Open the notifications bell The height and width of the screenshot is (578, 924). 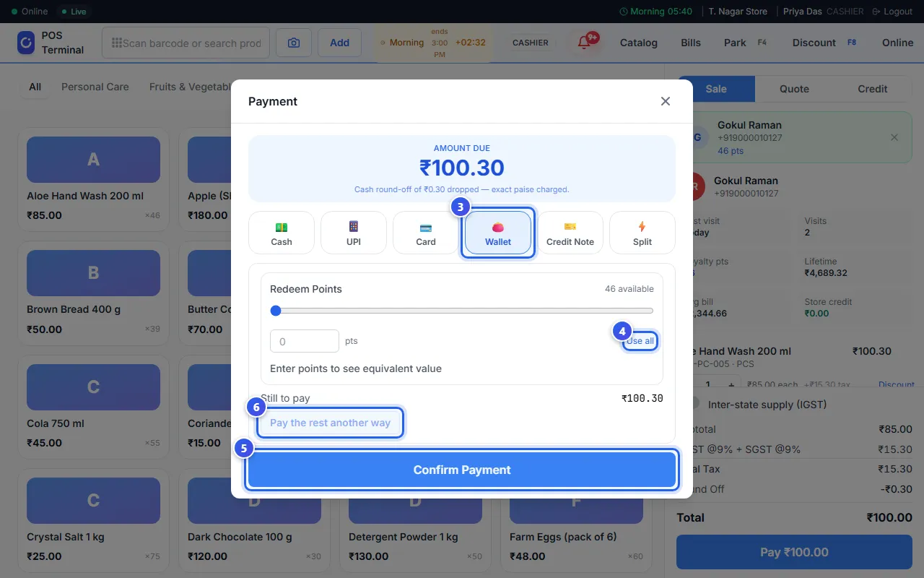tap(585, 43)
